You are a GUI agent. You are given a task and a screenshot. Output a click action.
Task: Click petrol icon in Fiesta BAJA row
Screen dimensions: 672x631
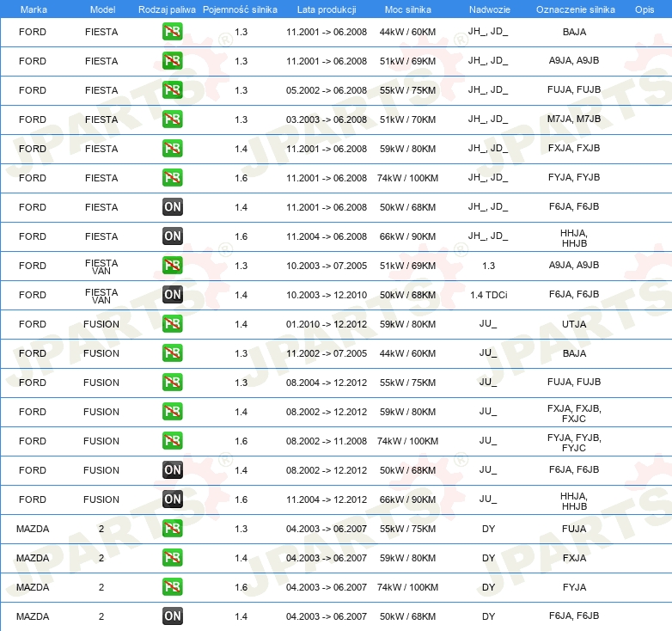click(x=172, y=32)
